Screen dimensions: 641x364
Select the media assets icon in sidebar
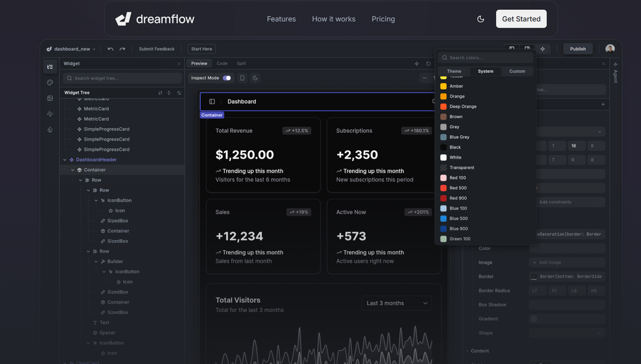[x=50, y=98]
